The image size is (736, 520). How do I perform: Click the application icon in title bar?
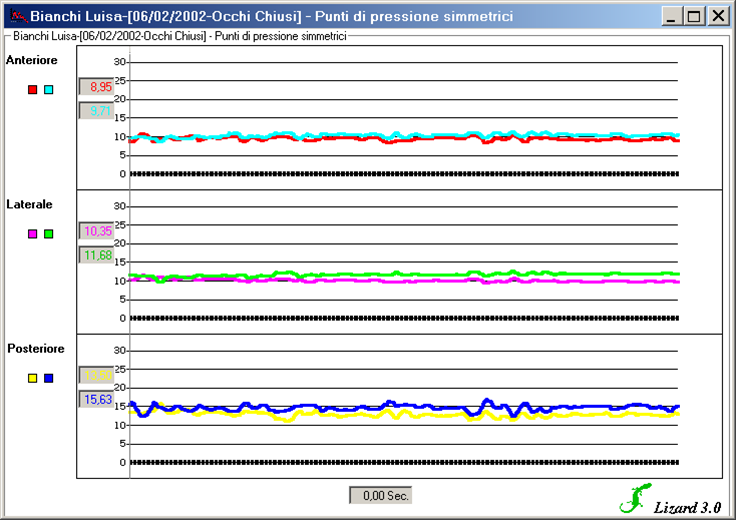[17, 16]
